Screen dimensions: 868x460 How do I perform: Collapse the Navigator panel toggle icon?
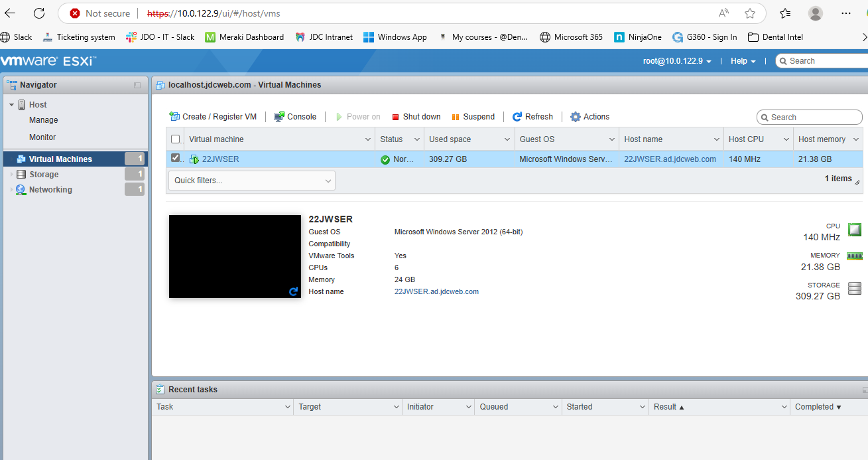[x=137, y=85]
